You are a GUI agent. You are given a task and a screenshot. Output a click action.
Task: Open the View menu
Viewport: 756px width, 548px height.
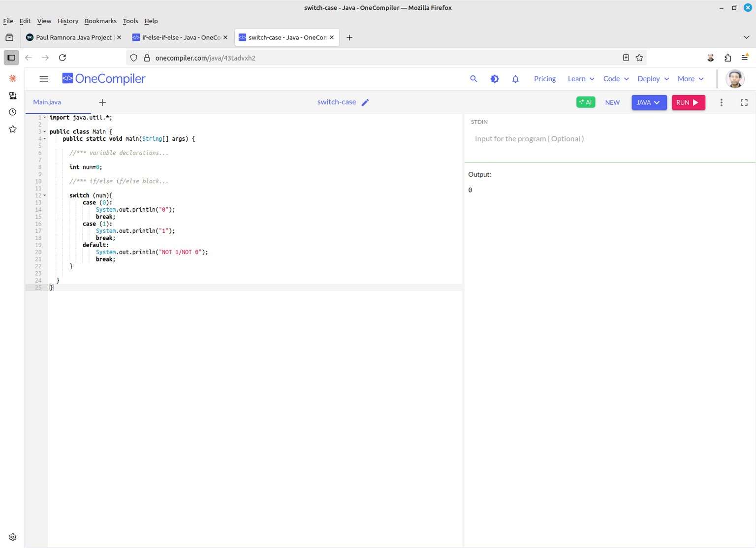pos(44,21)
